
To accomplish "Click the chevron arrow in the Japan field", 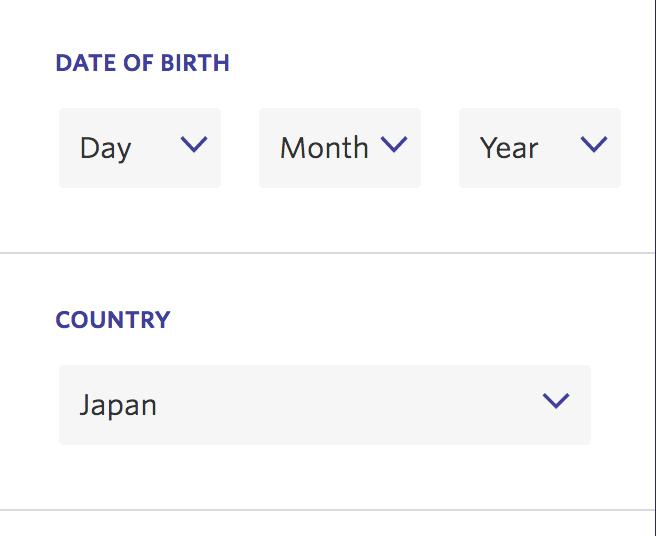I will click(555, 402).
